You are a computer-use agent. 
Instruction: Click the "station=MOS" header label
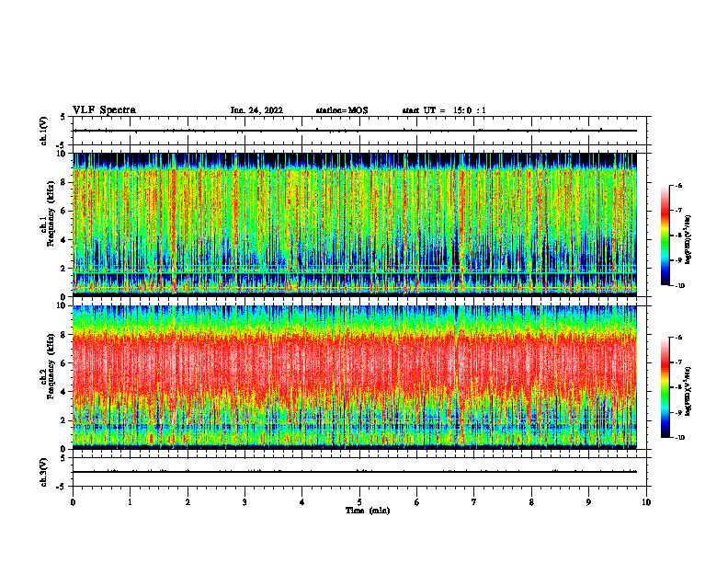(x=342, y=110)
